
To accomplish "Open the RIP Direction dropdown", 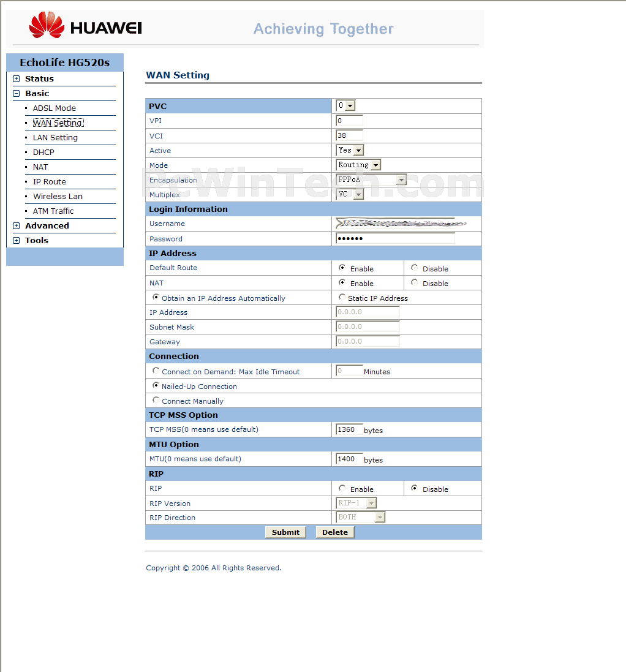I will pyautogui.click(x=361, y=517).
